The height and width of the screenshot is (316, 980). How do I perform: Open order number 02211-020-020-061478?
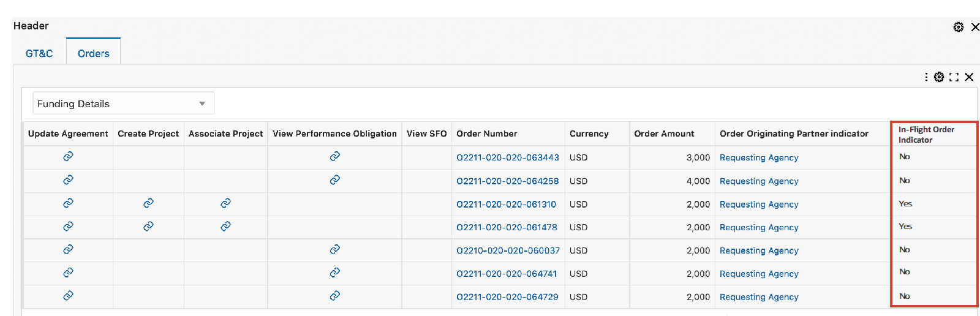pos(507,227)
